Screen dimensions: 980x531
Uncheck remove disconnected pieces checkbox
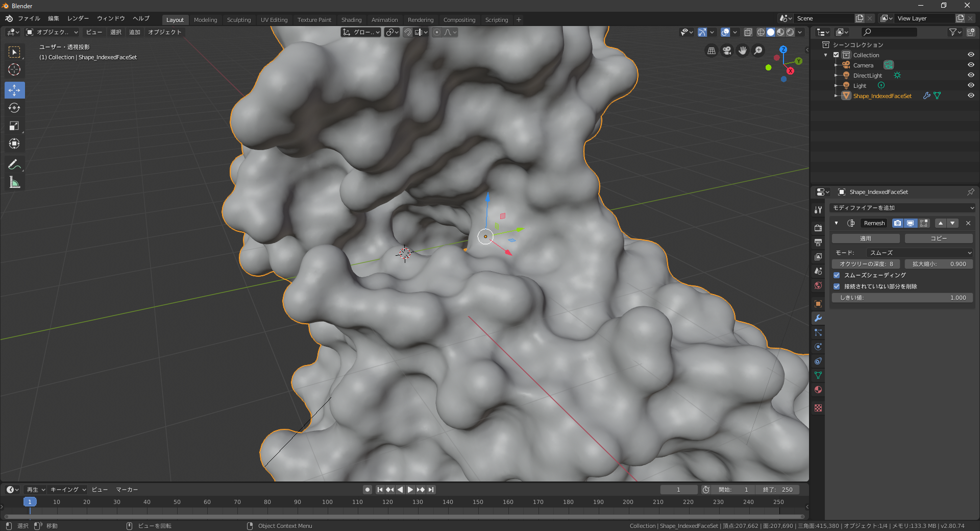coord(837,286)
